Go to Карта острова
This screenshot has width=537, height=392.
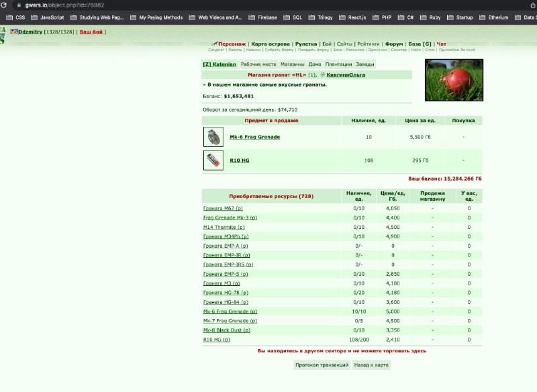click(271, 44)
